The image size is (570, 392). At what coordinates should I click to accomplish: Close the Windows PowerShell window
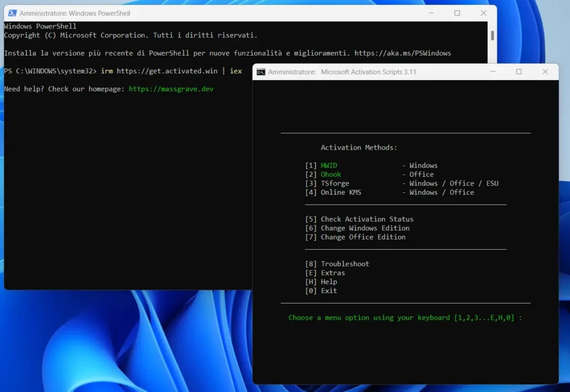point(484,13)
